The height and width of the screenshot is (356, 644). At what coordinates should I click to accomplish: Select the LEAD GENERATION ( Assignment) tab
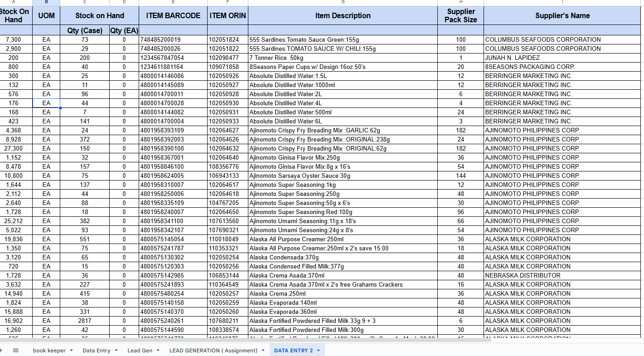pos(213,351)
